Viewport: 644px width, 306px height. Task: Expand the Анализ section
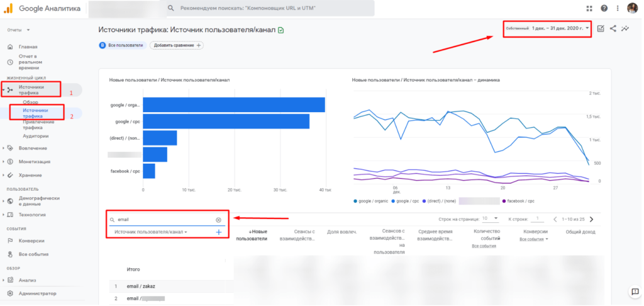(3, 280)
